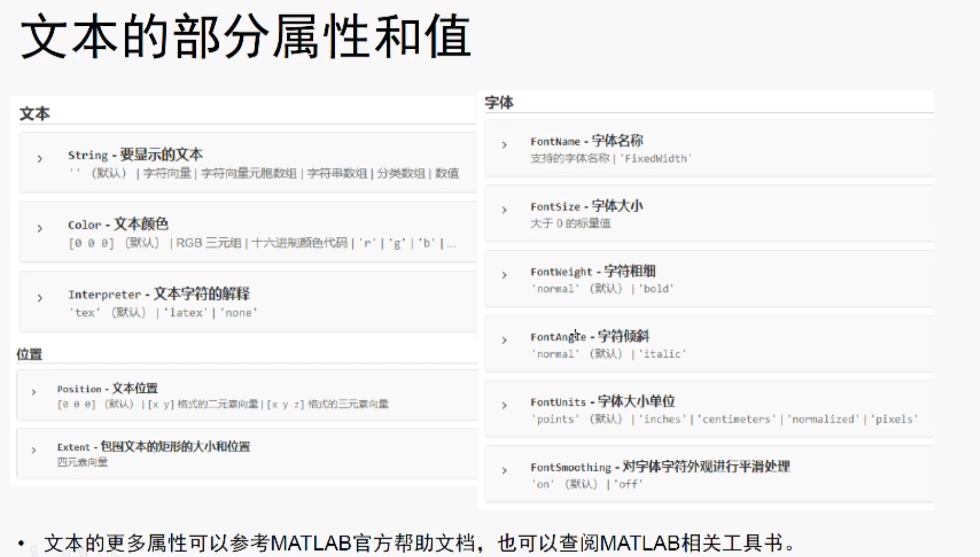Viewport: 980px width, 557px height.
Task: Expand the FontUnits property chevron arrow
Action: pos(504,405)
